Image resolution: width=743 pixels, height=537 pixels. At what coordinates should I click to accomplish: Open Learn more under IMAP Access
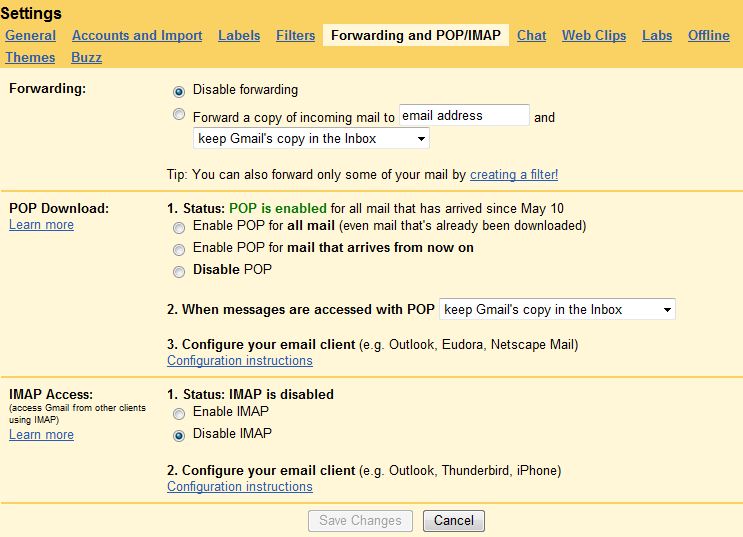point(41,435)
